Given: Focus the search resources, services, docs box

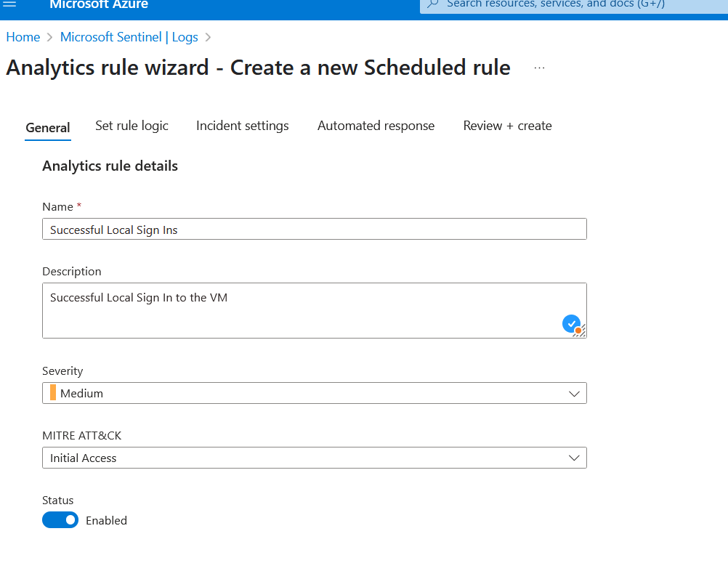Looking at the screenshot, I should point(574,6).
